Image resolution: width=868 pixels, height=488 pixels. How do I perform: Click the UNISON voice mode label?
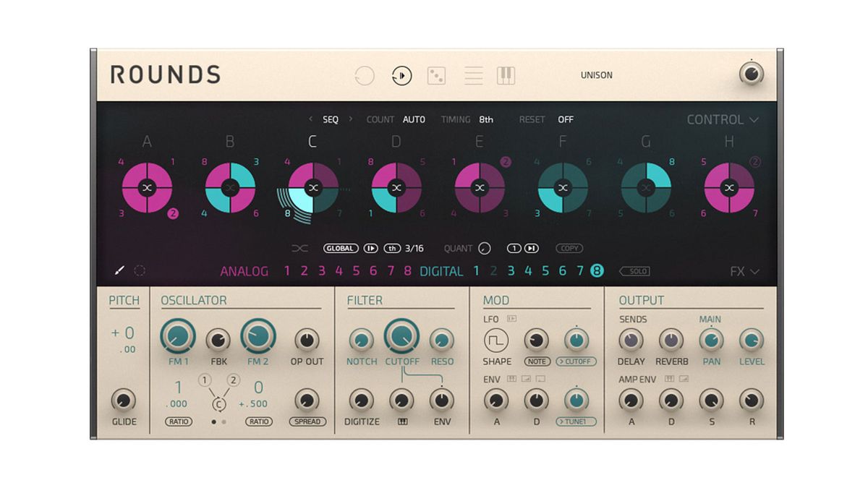[597, 75]
